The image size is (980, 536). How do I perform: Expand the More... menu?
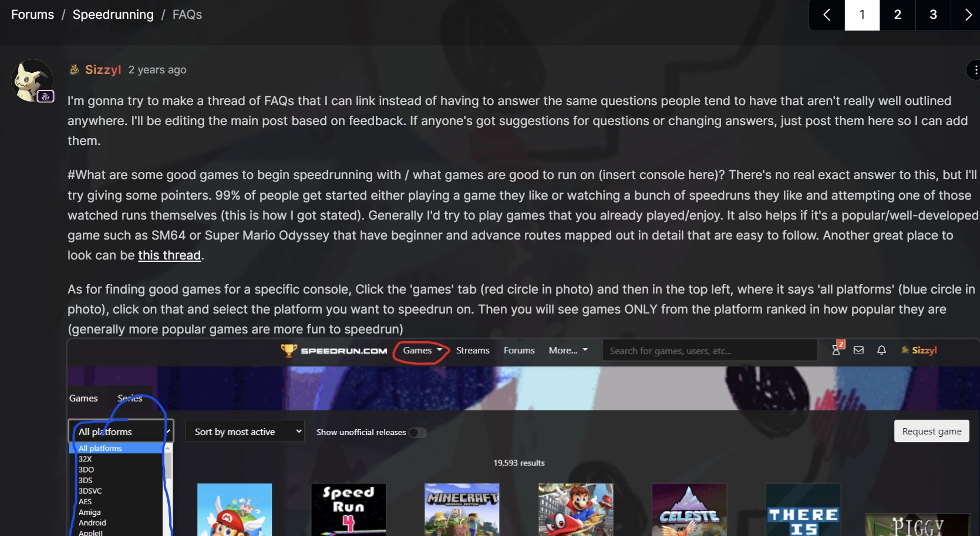coord(568,350)
